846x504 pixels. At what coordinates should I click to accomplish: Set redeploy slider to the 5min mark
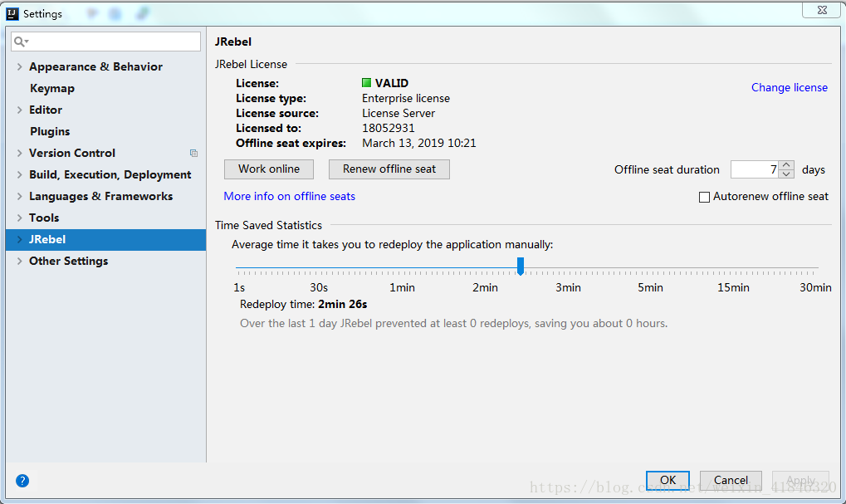tap(650, 267)
